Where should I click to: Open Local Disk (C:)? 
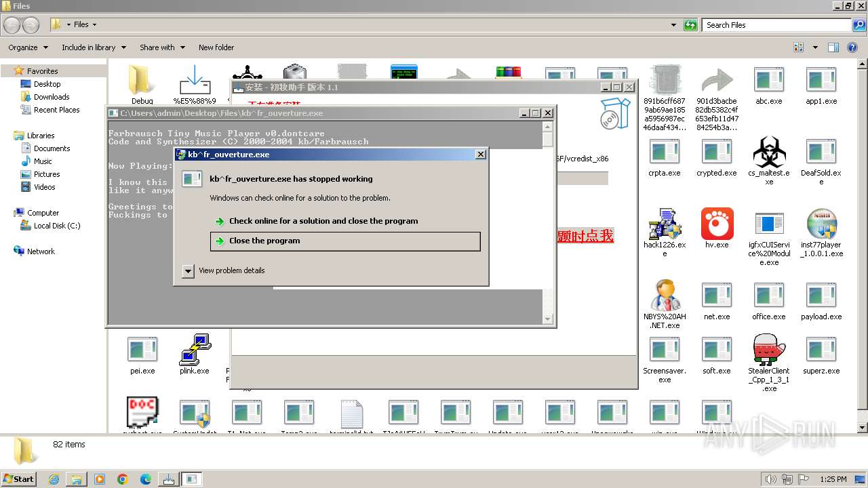pyautogui.click(x=57, y=226)
